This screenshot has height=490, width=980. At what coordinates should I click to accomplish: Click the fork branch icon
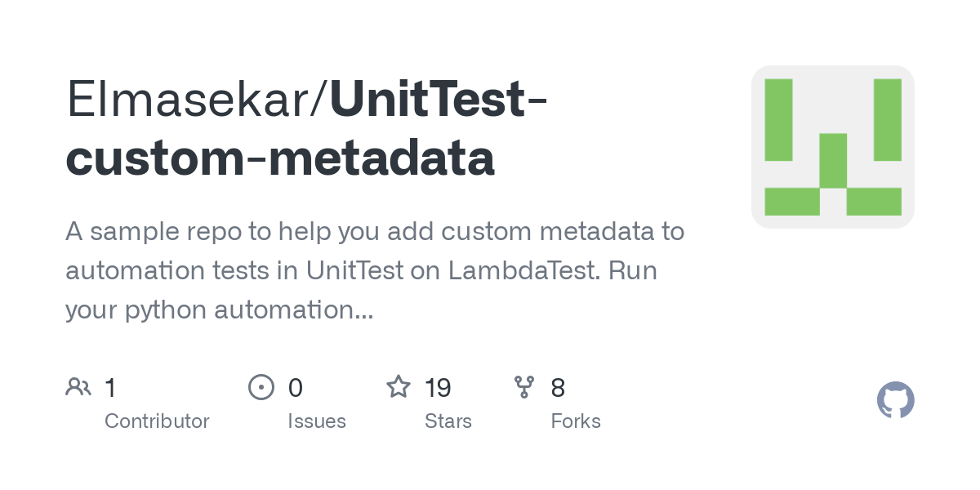(x=523, y=387)
